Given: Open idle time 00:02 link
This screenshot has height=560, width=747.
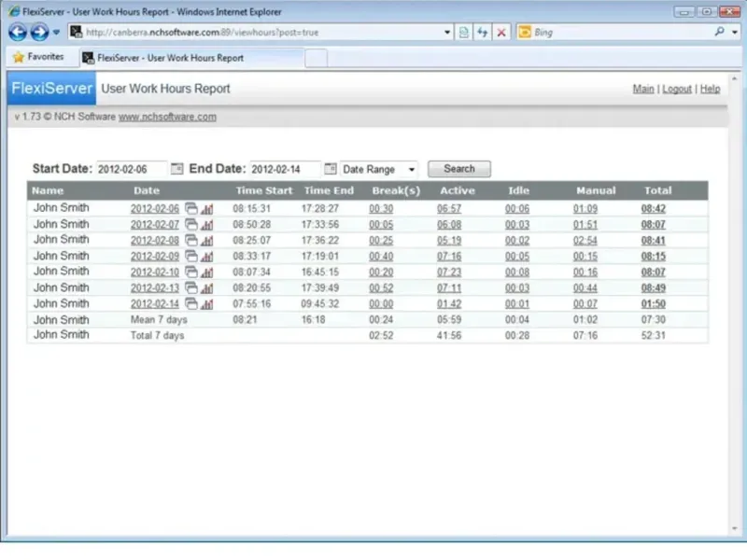Looking at the screenshot, I should 517,241.
